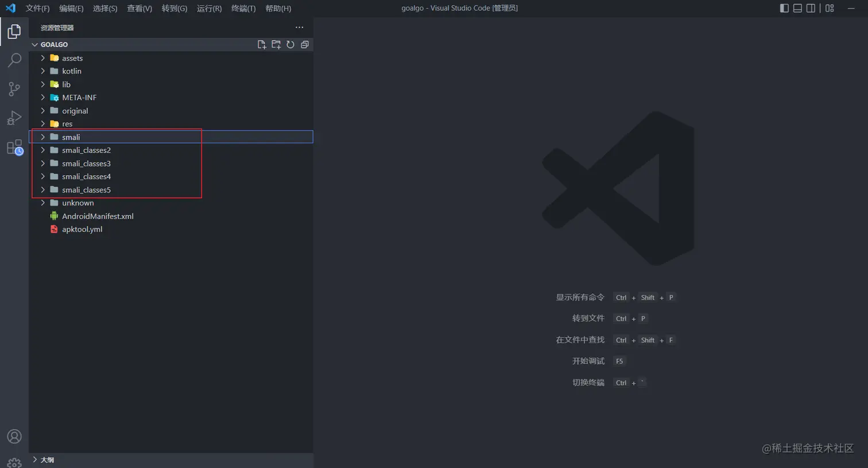Image resolution: width=868 pixels, height=468 pixels.
Task: Click the assets folder icon
Action: click(x=55, y=58)
